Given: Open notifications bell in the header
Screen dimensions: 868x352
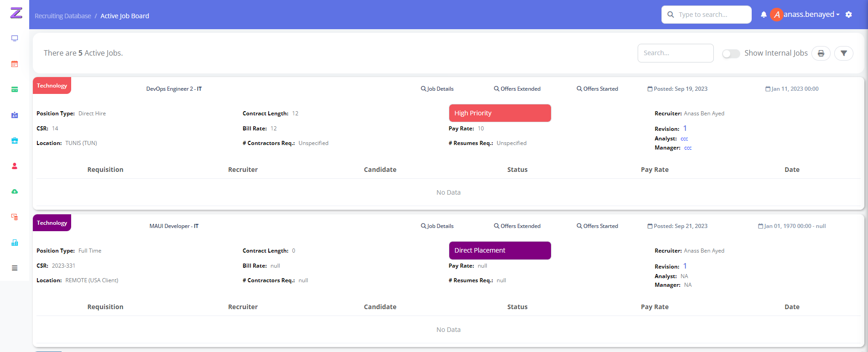Looking at the screenshot, I should [764, 15].
